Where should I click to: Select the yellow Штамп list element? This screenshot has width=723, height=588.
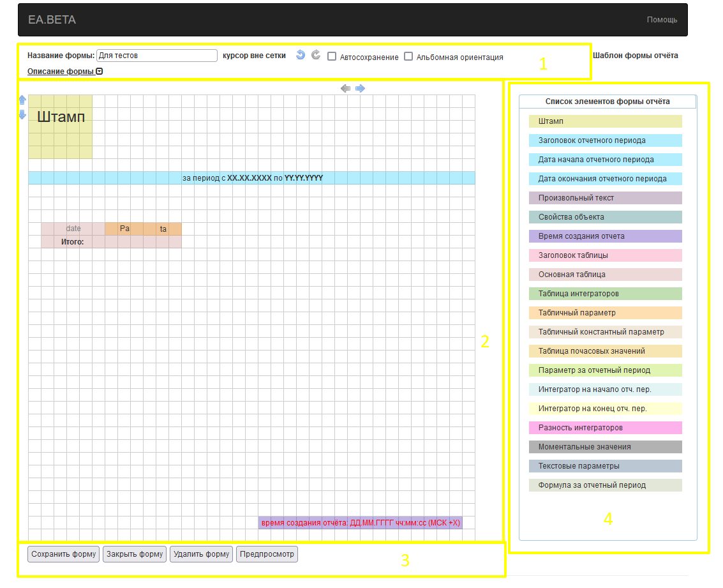605,121
